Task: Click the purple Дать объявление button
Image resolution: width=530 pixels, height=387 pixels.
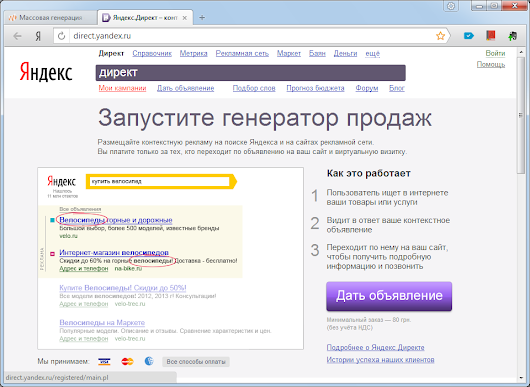Action: click(389, 296)
